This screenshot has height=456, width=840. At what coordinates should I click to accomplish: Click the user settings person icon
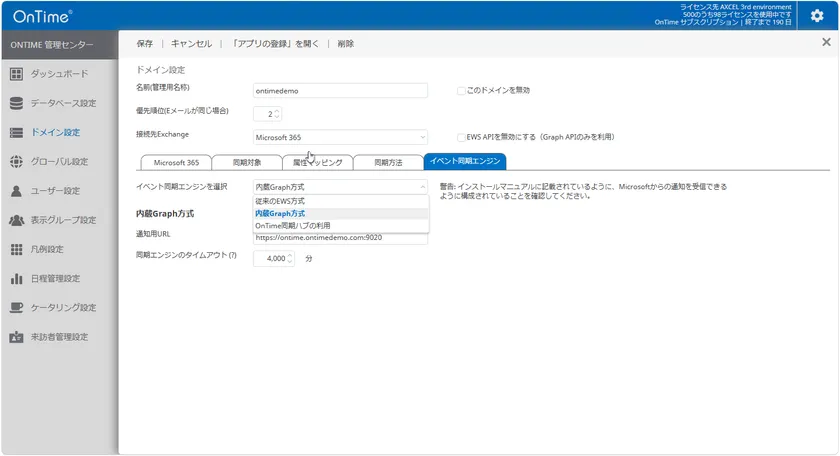point(17,191)
